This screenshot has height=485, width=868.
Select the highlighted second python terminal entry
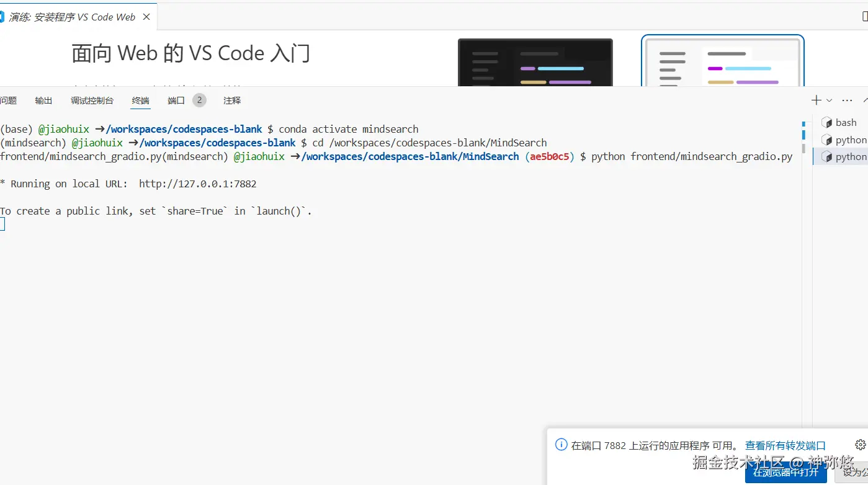[841, 157]
